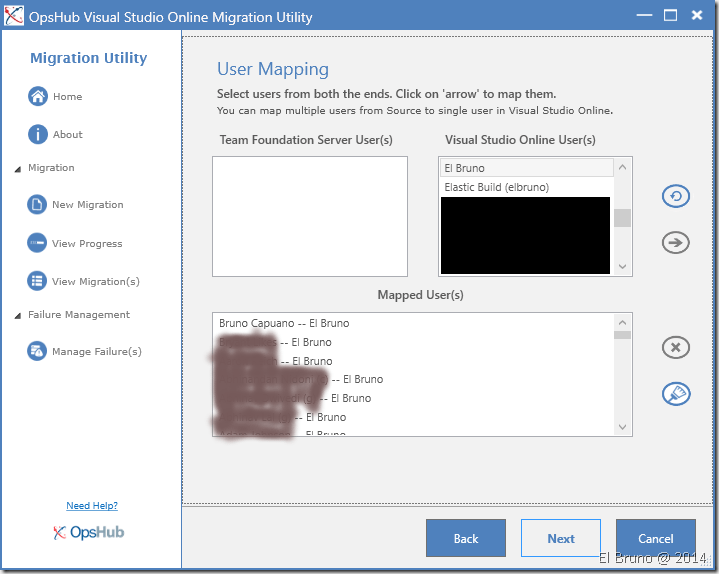The height and width of the screenshot is (574, 719).
Task: Open the View Progress icon
Action: (38, 243)
